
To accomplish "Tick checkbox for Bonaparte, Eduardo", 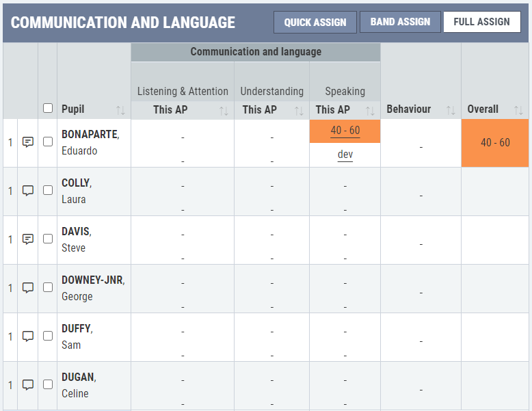I will tap(48, 142).
